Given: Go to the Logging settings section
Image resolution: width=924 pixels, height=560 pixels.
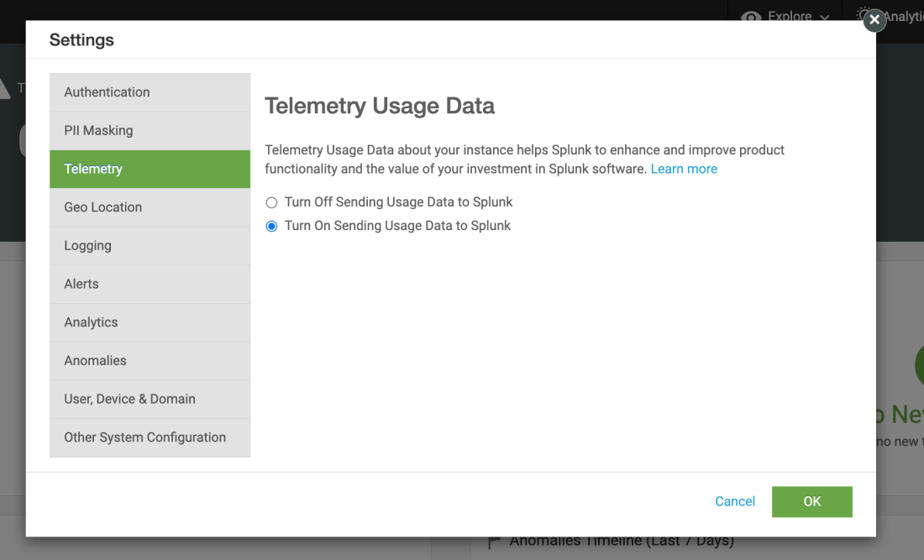Looking at the screenshot, I should click(150, 245).
